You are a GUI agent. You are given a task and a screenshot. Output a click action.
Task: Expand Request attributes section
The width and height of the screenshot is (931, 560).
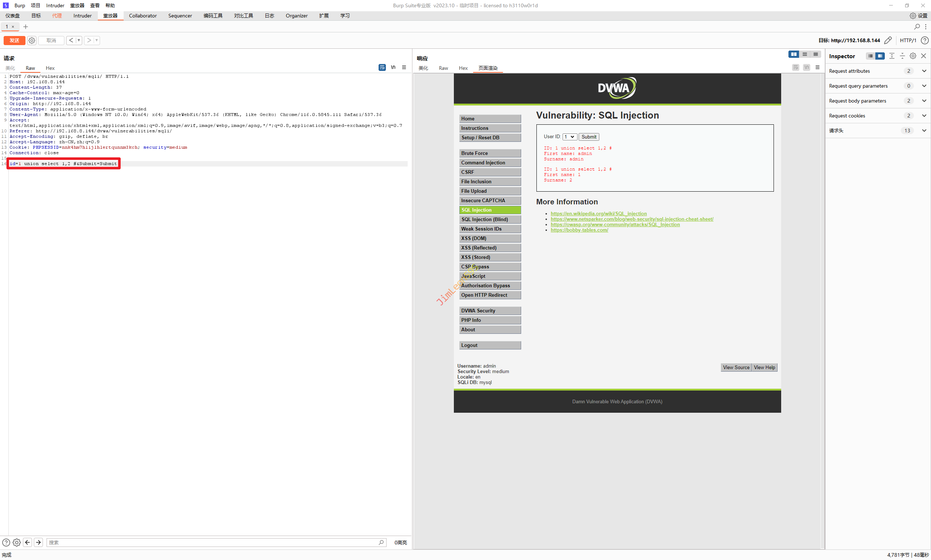point(924,71)
